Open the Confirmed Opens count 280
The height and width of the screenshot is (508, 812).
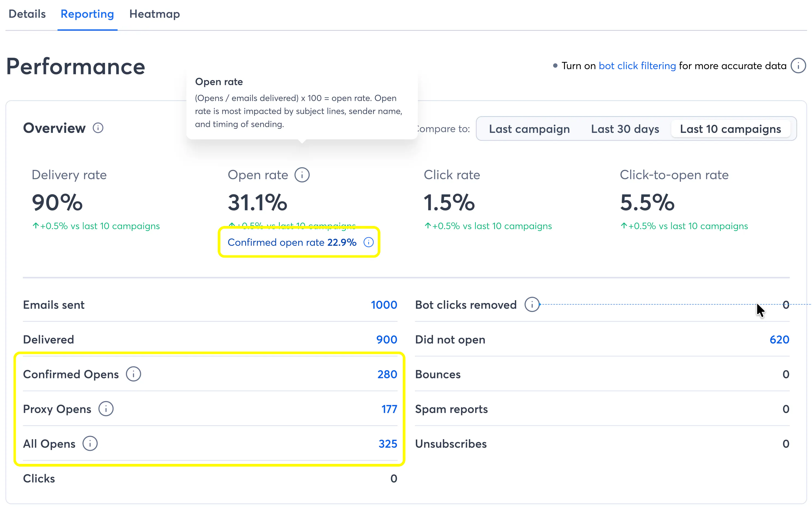(387, 374)
